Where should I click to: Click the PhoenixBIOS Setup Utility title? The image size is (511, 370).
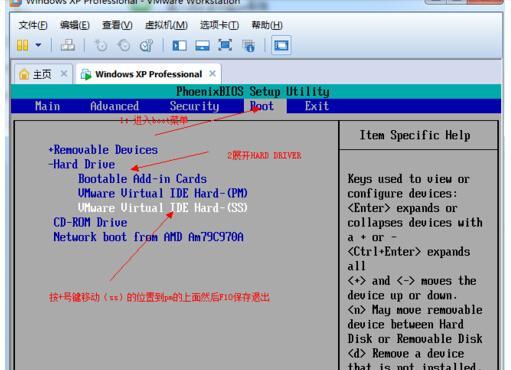pos(253,91)
